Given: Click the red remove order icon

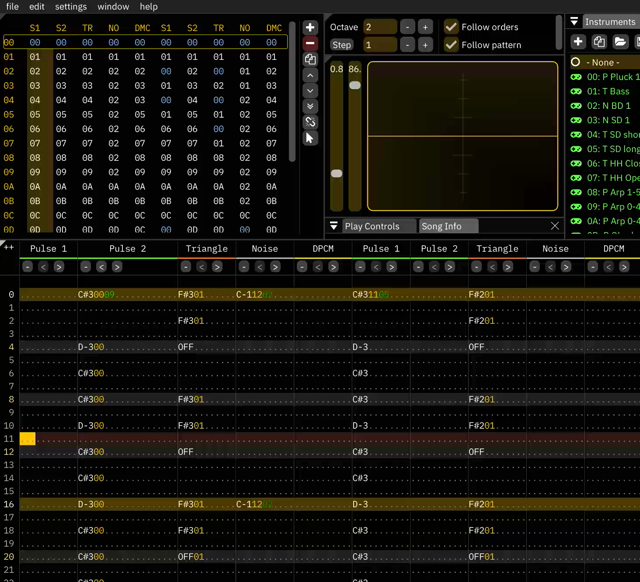Looking at the screenshot, I should point(310,43).
